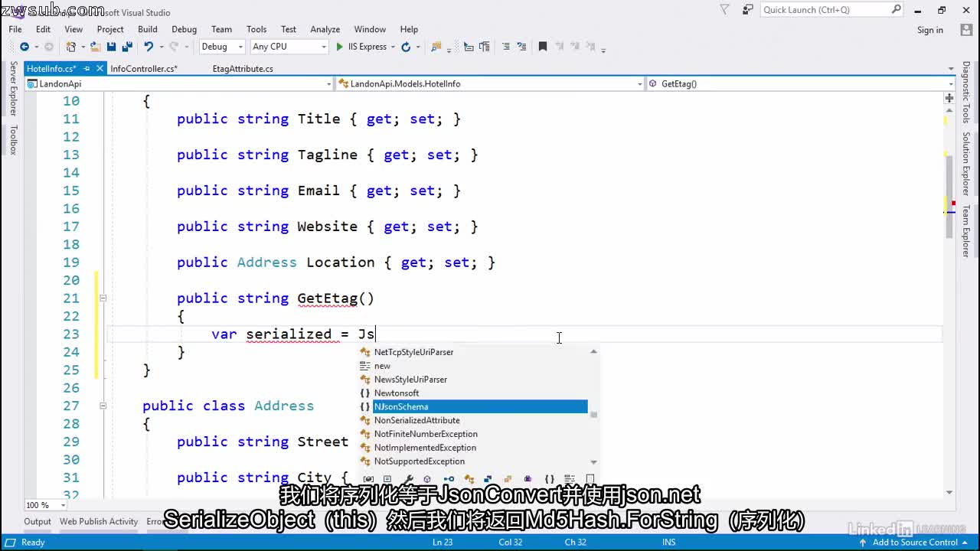The image size is (980, 551).
Task: Select Newtonsoft in the IntelliSense list
Action: 474,393
